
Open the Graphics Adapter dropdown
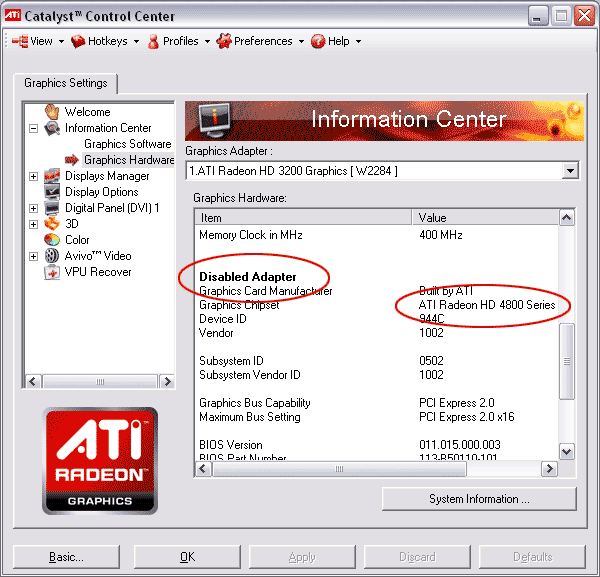(570, 171)
